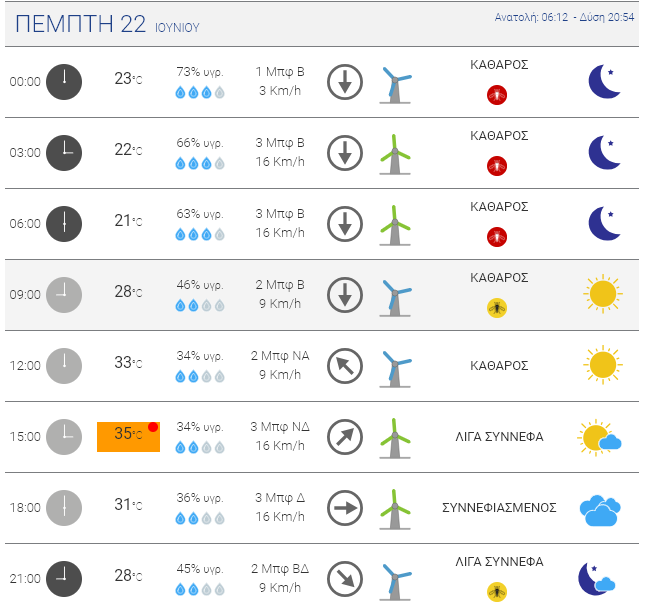This screenshot has height=613, width=651.
Task: Click the moon with cloud icon at 21:00
Action: [x=597, y=579]
